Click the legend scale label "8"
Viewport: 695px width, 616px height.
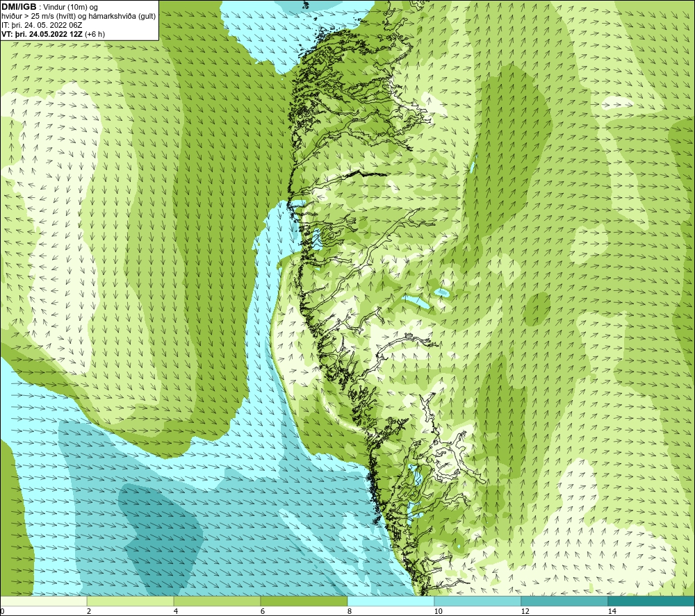pyautogui.click(x=350, y=612)
